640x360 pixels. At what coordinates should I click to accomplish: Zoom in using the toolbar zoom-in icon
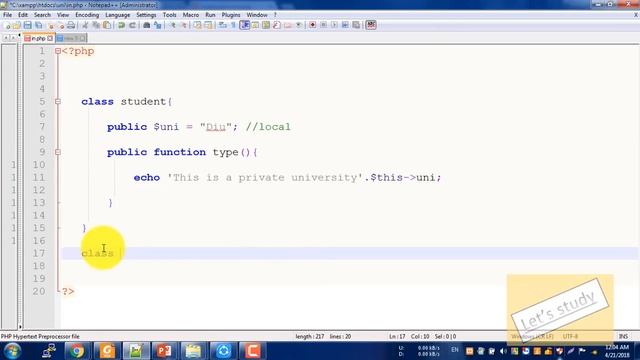coord(173,25)
